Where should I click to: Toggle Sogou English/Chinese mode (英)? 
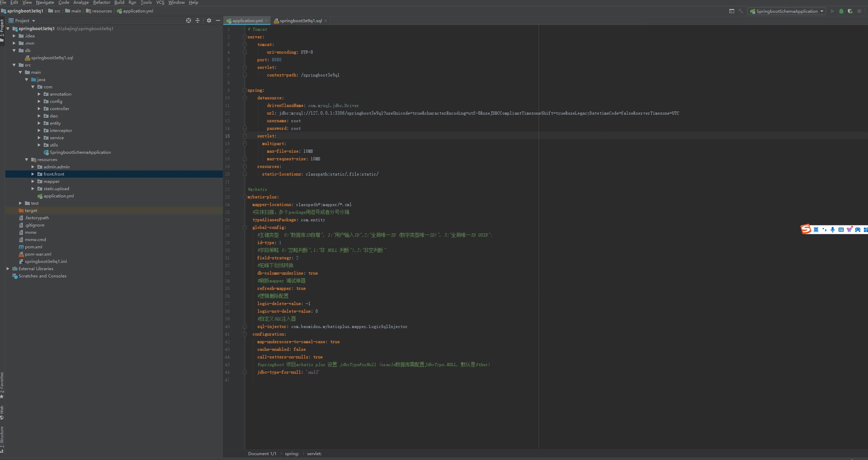(x=816, y=230)
